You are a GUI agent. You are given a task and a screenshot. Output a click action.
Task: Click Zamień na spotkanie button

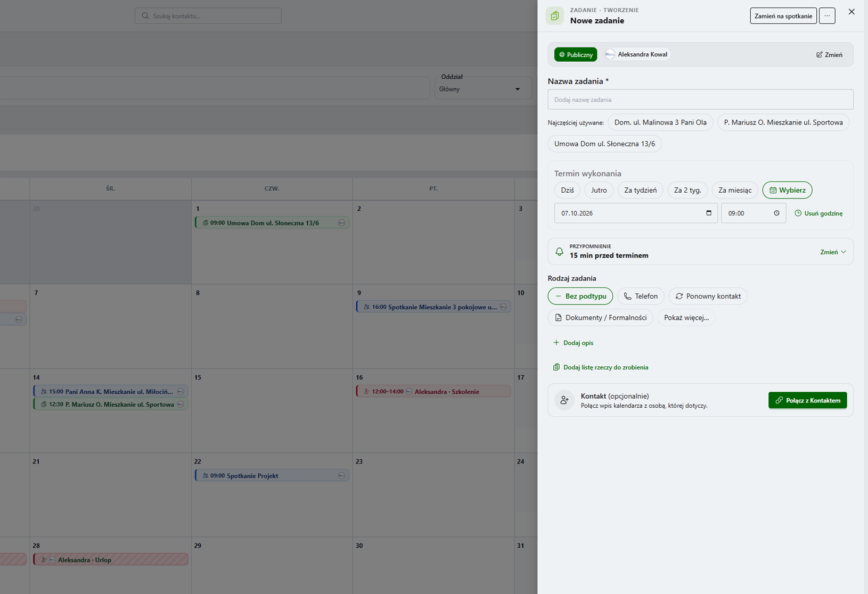[x=783, y=16]
